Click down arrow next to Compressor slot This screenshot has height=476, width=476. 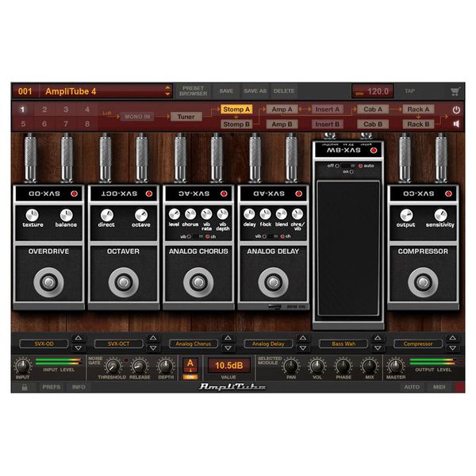(452, 348)
